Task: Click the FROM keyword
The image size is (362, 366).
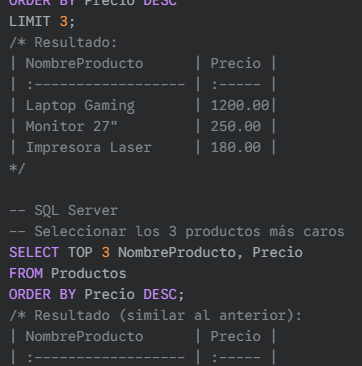Action: click(x=26, y=273)
